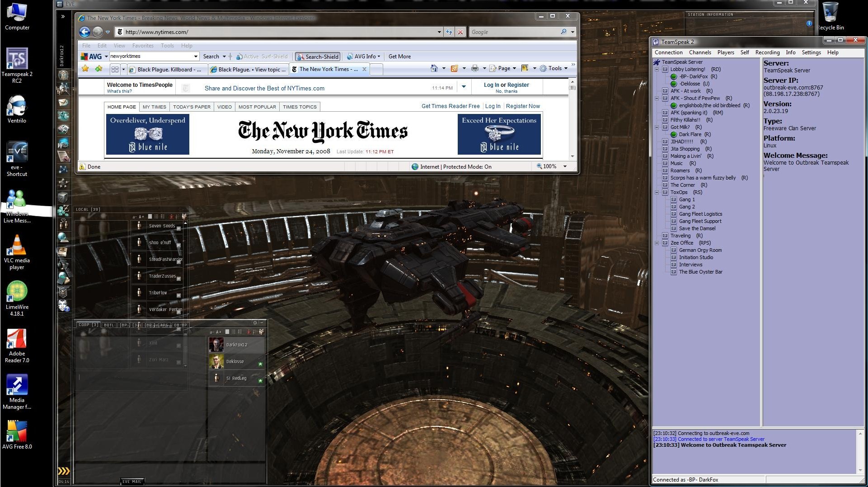Collapse the ToxOps channel group

coord(657,193)
